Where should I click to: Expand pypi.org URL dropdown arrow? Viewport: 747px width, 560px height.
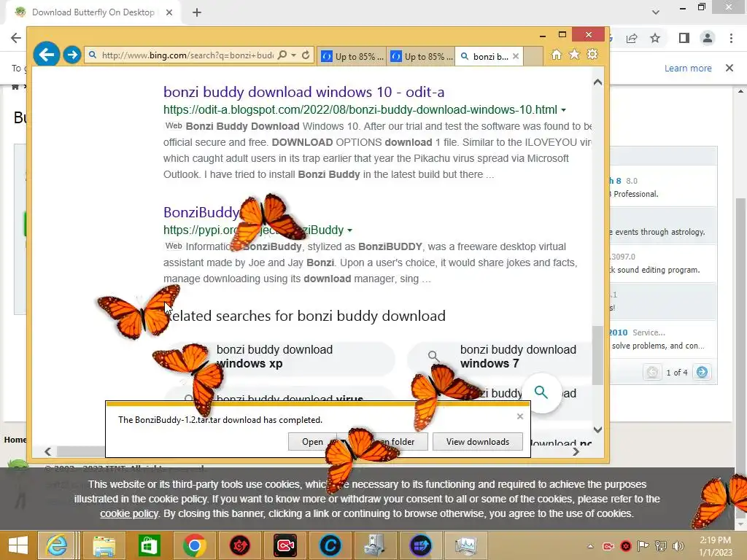(x=349, y=230)
